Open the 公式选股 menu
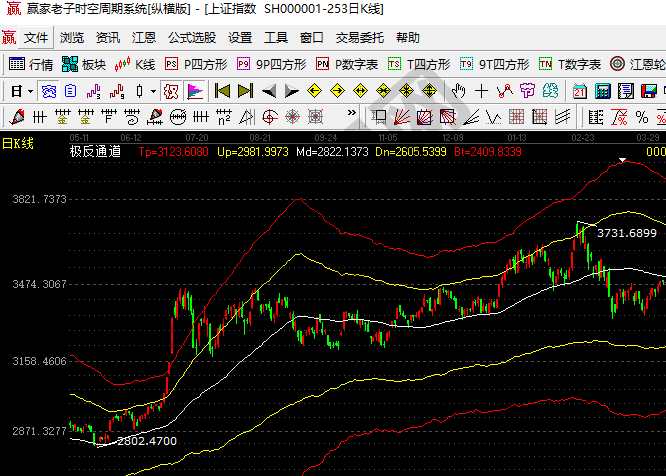The height and width of the screenshot is (476, 666). tap(191, 38)
